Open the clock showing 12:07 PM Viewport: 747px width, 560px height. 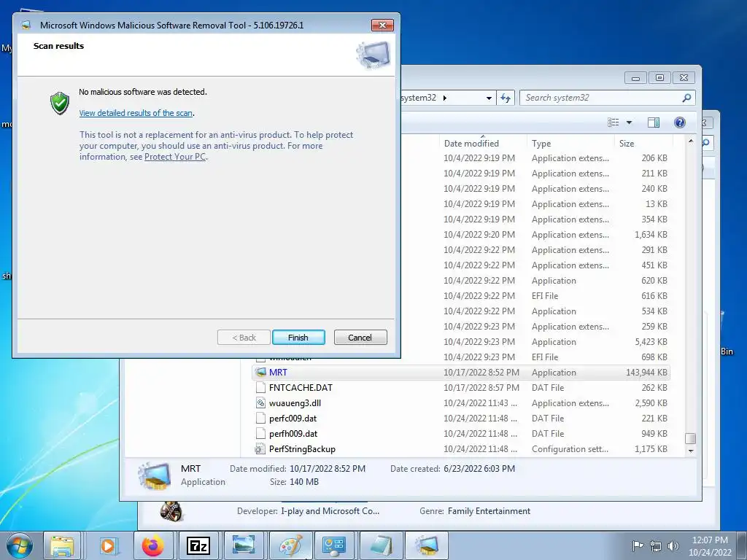[710, 546]
